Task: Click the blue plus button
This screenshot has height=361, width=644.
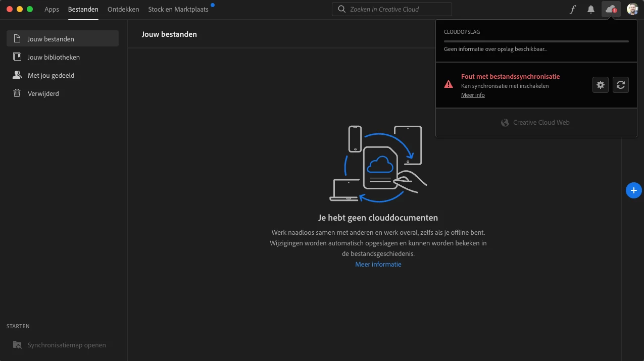Action: pos(633,190)
